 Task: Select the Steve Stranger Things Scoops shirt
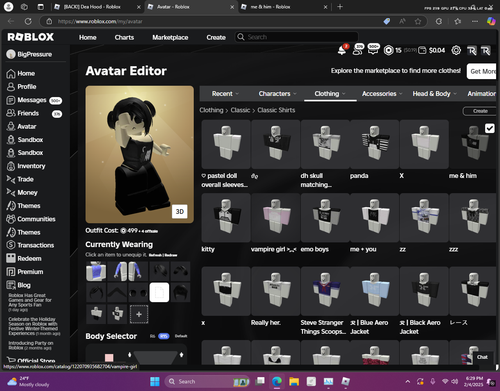[325, 291]
